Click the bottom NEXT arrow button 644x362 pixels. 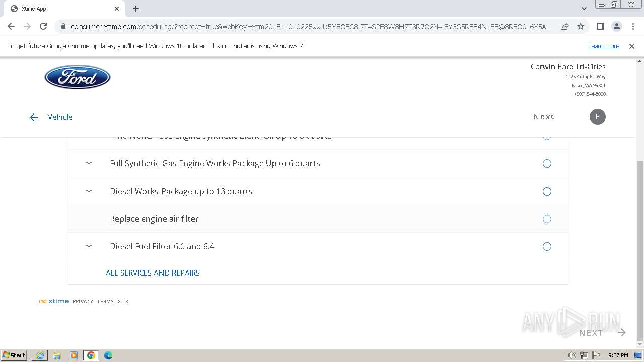coord(602,333)
